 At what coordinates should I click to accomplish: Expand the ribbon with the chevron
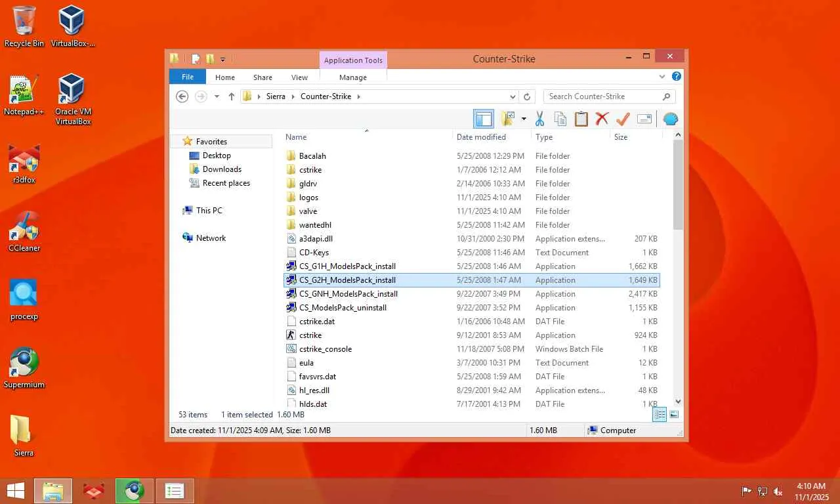[662, 77]
